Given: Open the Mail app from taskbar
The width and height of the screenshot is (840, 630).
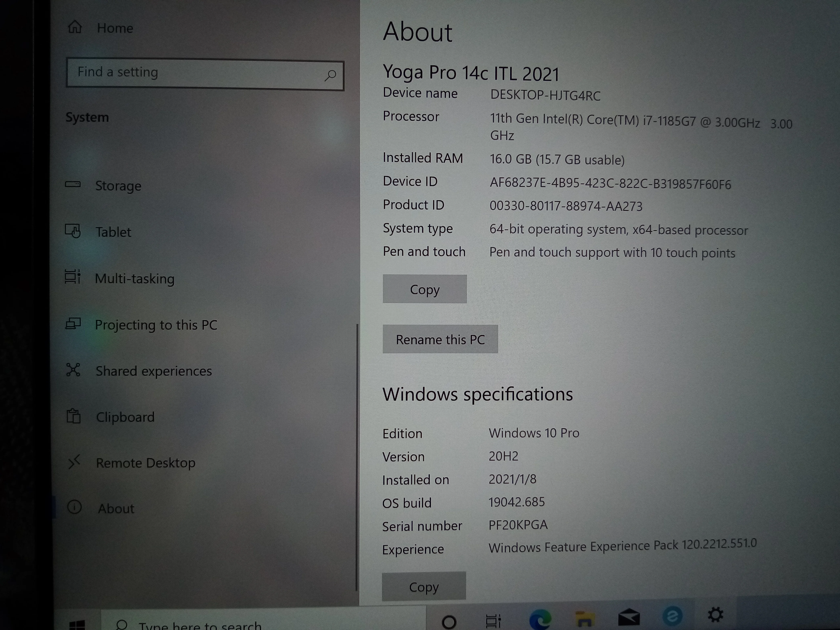Looking at the screenshot, I should click(629, 617).
